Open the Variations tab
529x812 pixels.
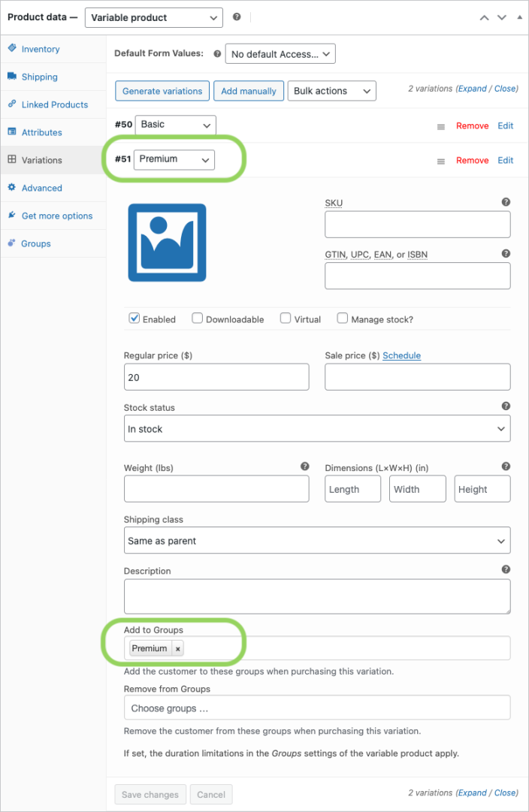[53, 161]
